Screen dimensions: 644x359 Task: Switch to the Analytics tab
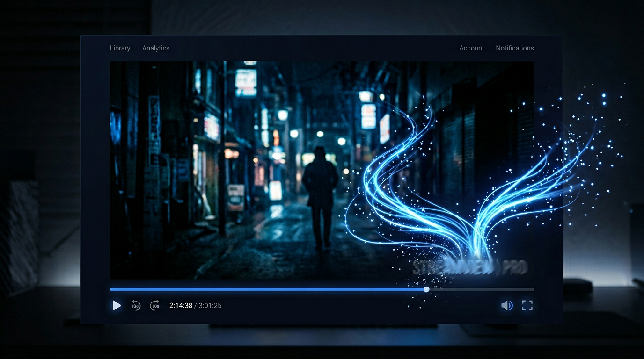point(156,48)
